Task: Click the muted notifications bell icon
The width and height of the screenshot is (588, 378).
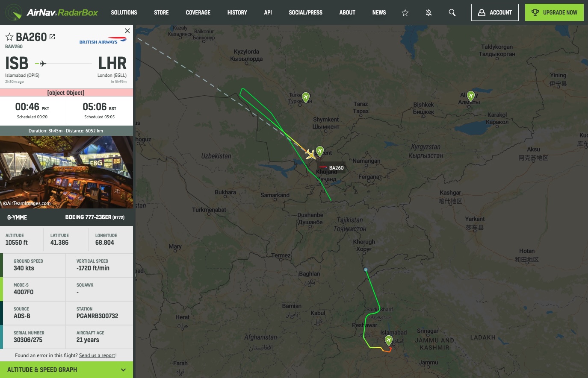Action: point(428,13)
